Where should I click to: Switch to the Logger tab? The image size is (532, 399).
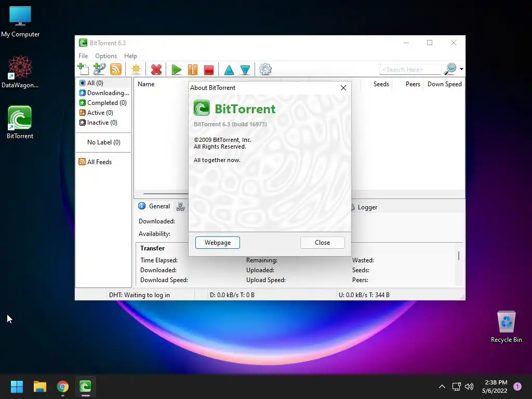(364, 207)
